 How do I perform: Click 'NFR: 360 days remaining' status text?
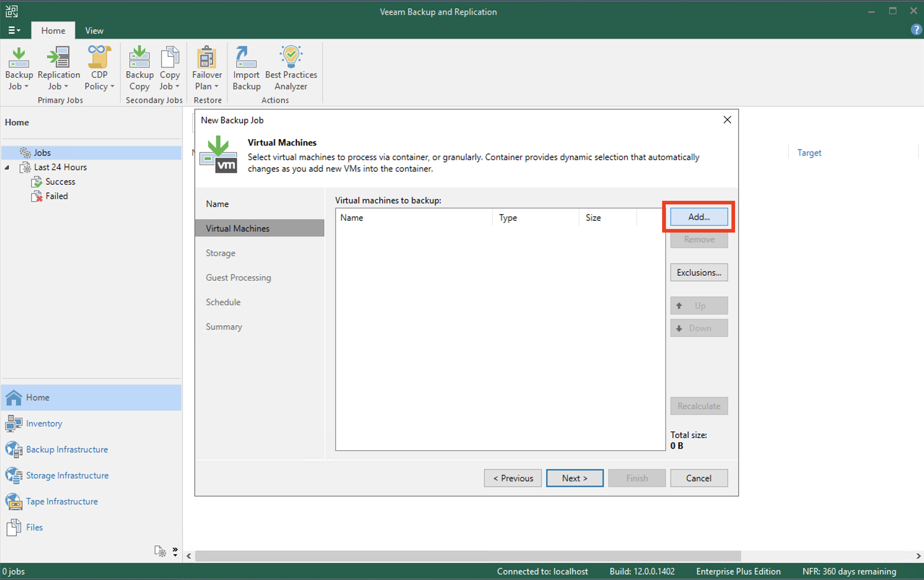pyautogui.click(x=849, y=571)
